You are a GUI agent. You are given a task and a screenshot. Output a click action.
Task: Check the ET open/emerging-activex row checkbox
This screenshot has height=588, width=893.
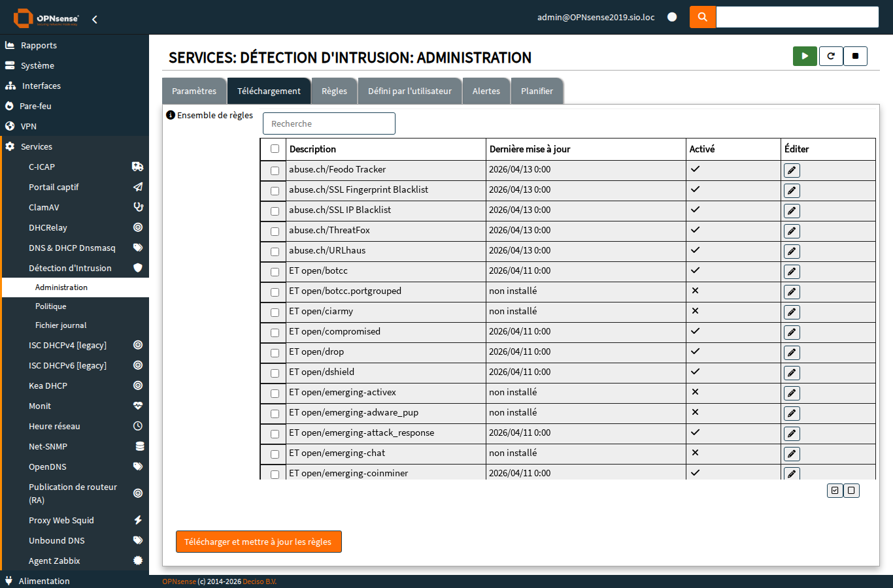pyautogui.click(x=275, y=393)
